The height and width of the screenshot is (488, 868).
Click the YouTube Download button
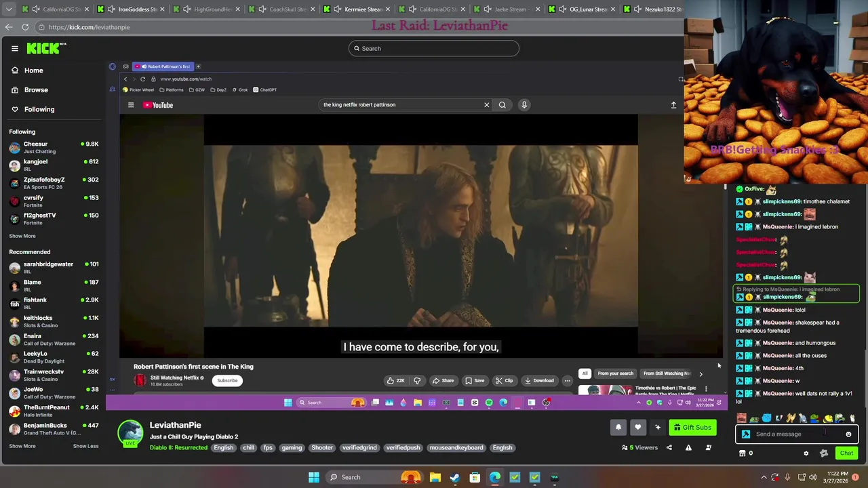(x=539, y=380)
